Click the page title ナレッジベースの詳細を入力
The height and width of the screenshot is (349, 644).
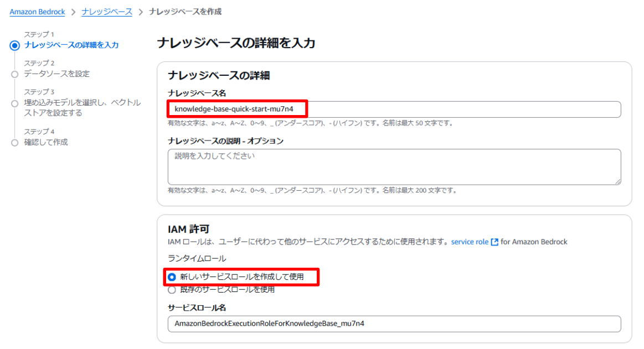[x=236, y=43]
